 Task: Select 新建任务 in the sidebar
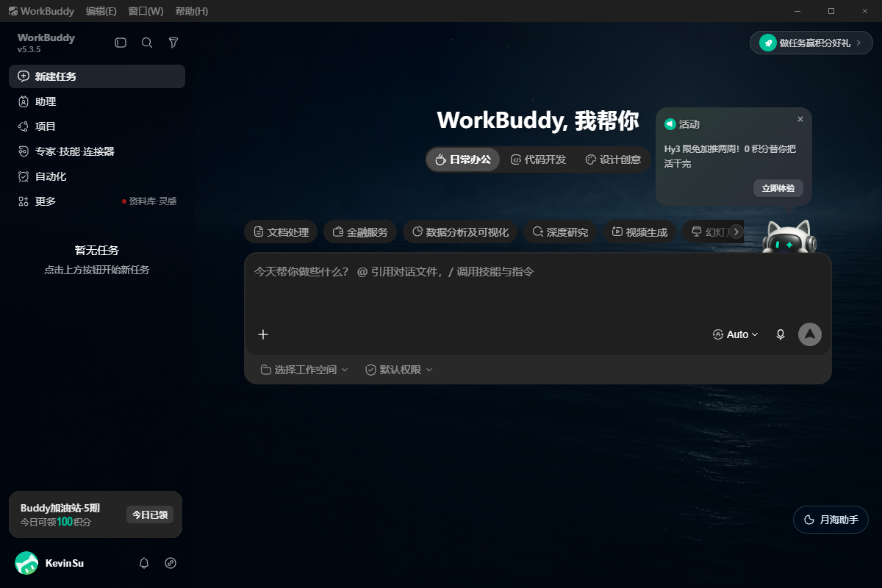[x=97, y=76]
